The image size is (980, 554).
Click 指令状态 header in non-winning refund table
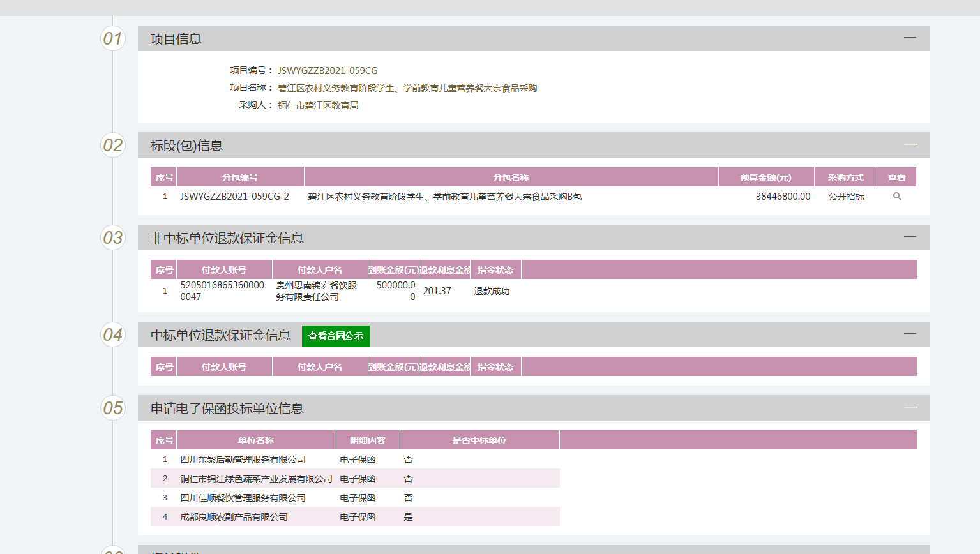[495, 270]
